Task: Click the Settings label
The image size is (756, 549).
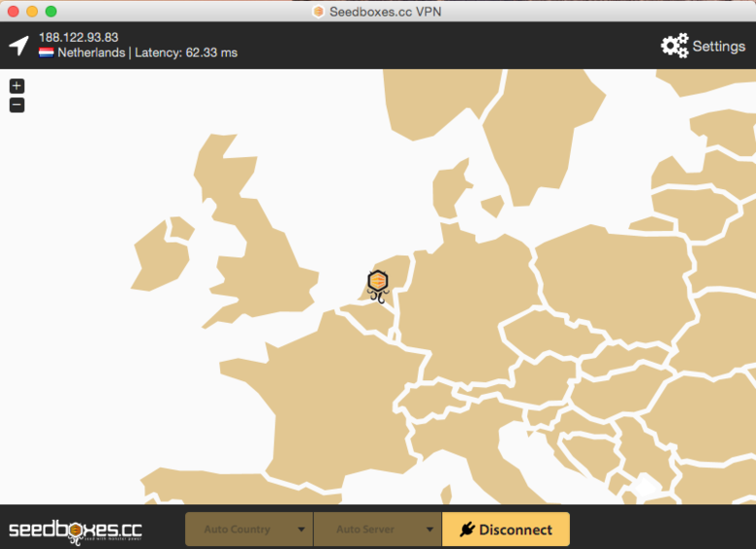Action: pos(719,47)
